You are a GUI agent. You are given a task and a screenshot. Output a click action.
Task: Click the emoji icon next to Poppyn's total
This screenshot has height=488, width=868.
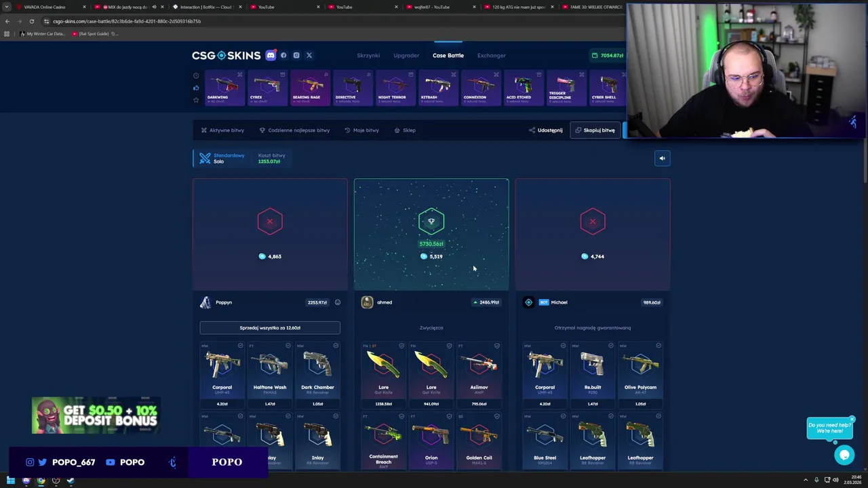coord(338,302)
